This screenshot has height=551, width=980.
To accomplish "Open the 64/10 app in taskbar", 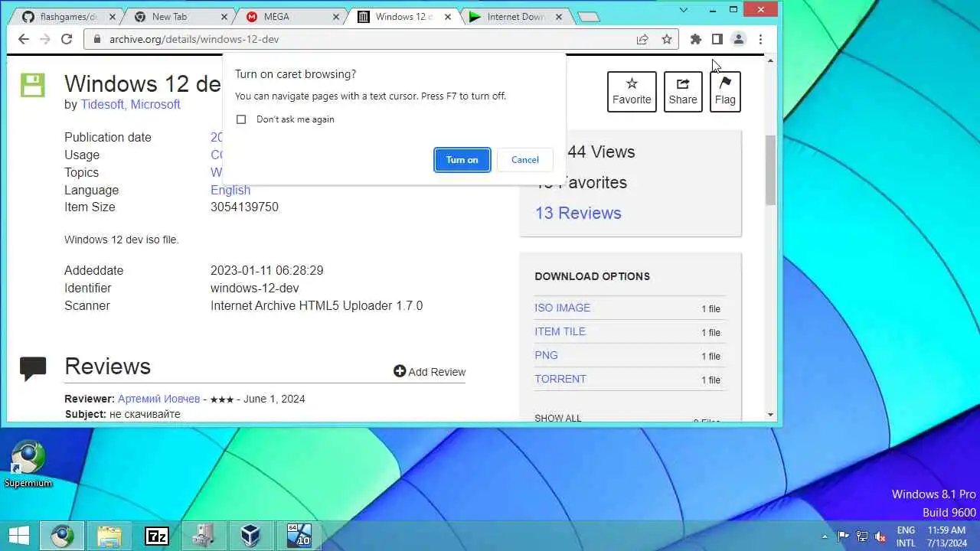I will pos(298,536).
